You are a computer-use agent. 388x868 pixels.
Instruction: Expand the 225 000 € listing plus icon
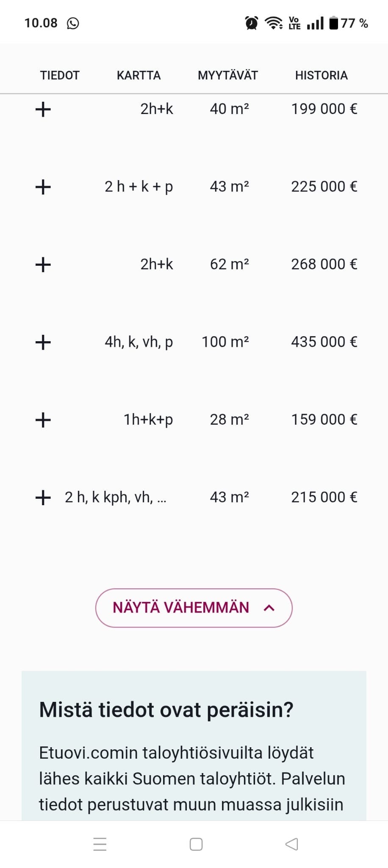click(43, 187)
